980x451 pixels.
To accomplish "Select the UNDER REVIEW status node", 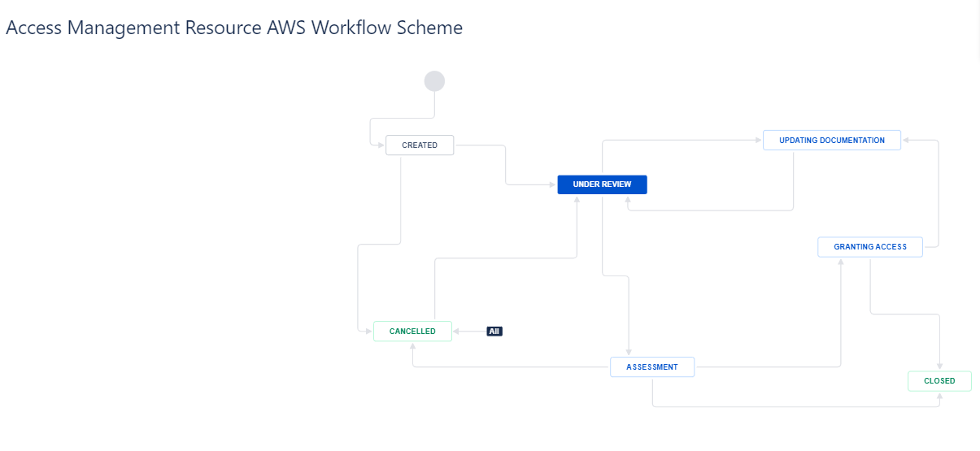I will [x=602, y=184].
